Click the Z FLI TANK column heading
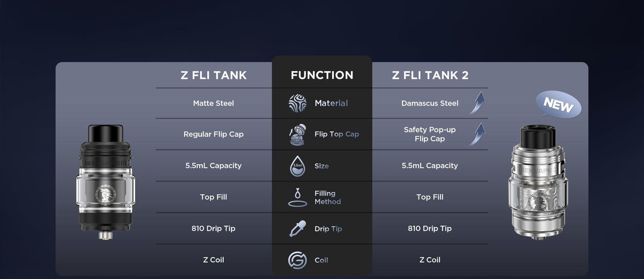The height and width of the screenshot is (279, 644). pos(213,75)
